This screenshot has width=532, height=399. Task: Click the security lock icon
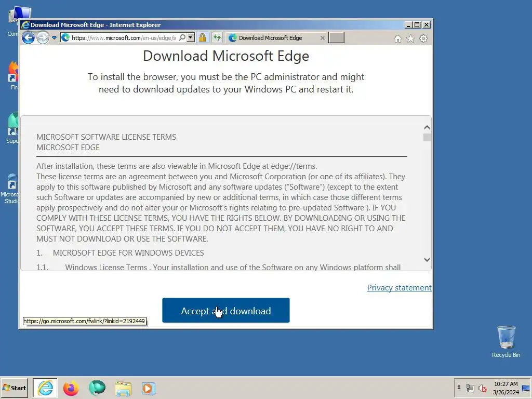(203, 37)
